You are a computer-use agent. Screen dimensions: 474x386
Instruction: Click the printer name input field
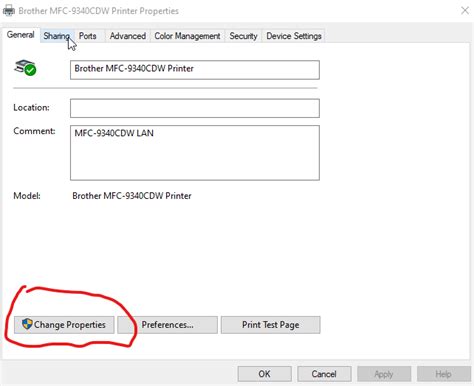tap(195, 70)
